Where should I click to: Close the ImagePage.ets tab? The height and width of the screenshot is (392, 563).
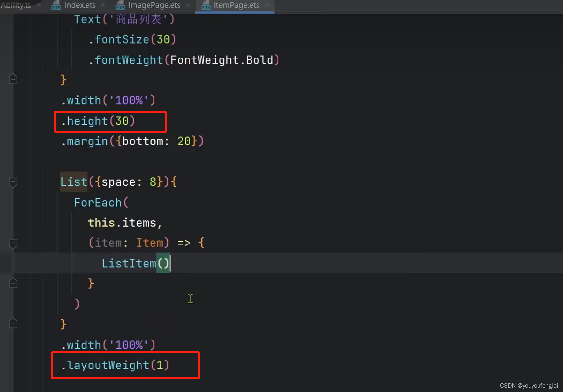coord(188,5)
